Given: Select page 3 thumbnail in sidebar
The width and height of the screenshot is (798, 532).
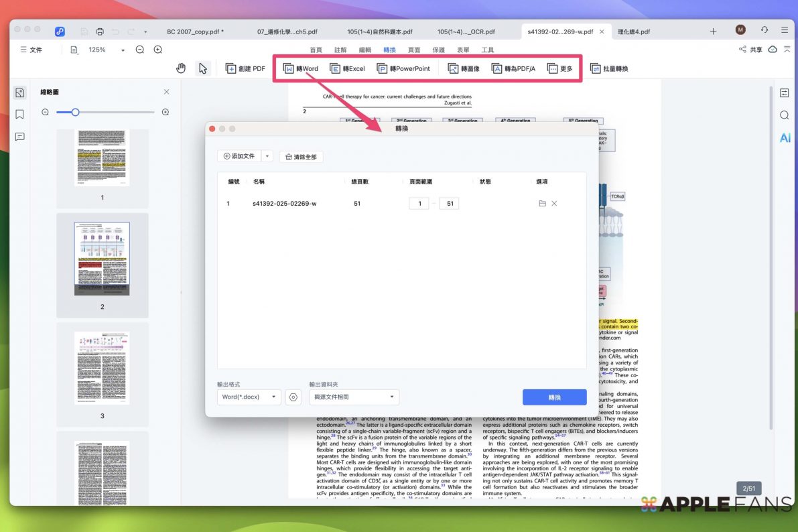Looking at the screenshot, I should click(102, 367).
